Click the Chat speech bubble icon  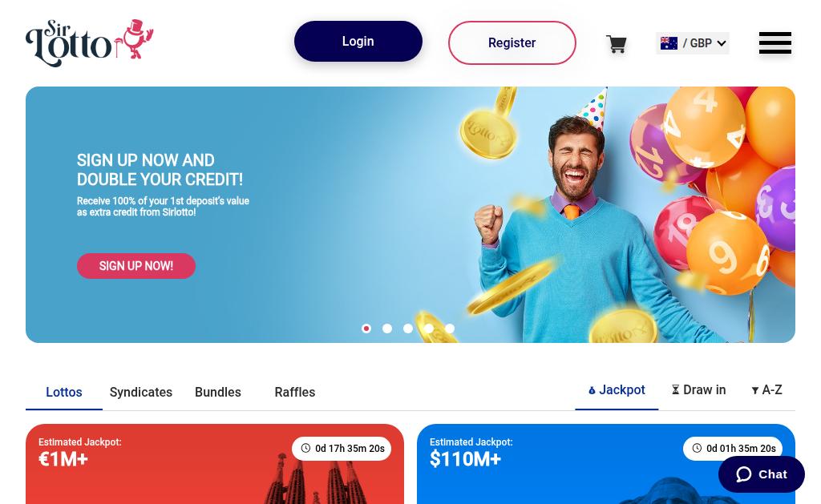point(744,474)
